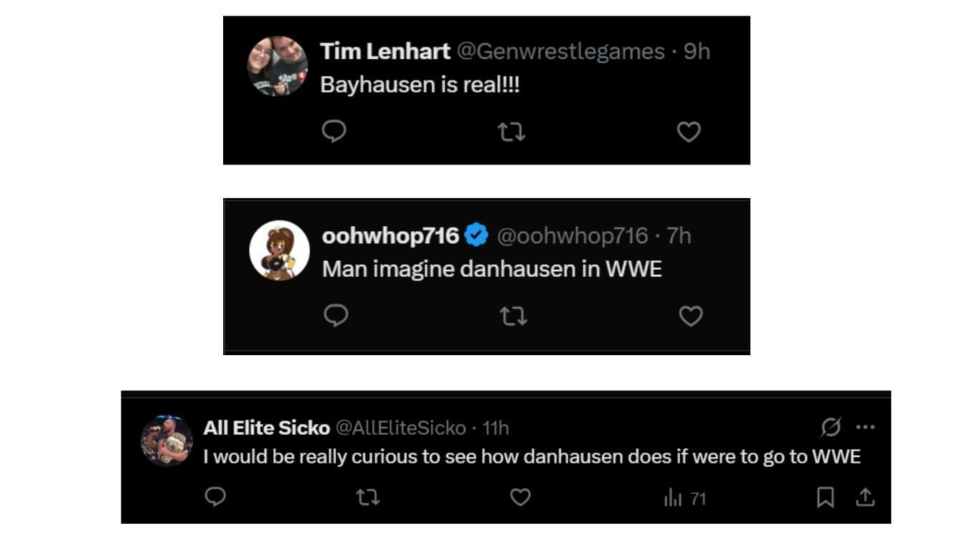The height and width of the screenshot is (551, 980).
Task: Bookmark All Elite Sicko's tweet
Action: [826, 497]
